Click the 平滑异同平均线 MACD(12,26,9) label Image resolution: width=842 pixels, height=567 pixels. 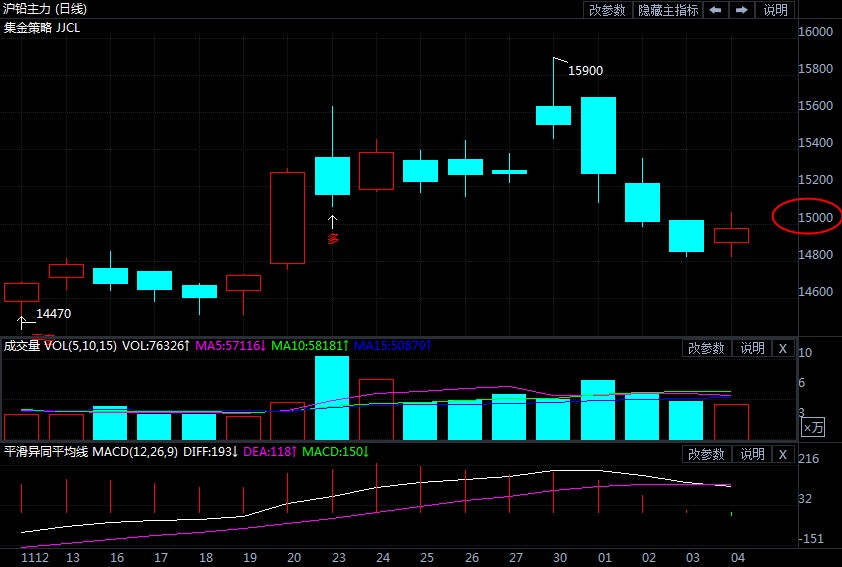91,452
